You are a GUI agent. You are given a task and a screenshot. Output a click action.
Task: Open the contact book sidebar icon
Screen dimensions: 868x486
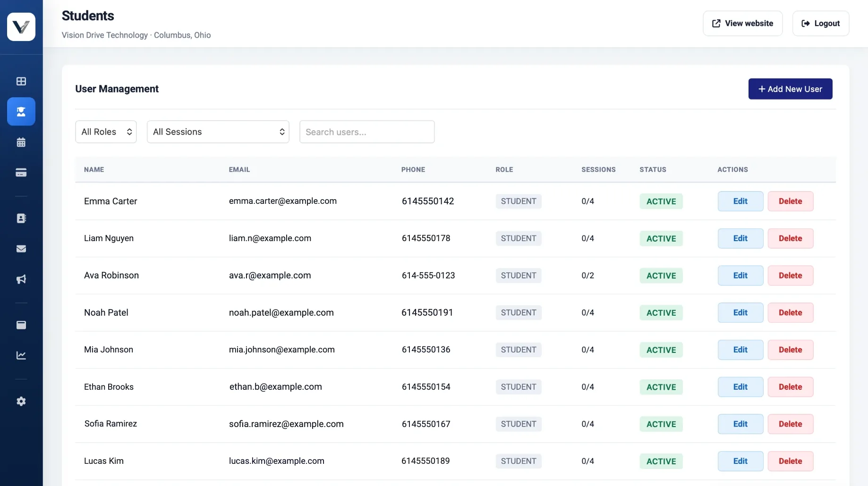(21, 218)
